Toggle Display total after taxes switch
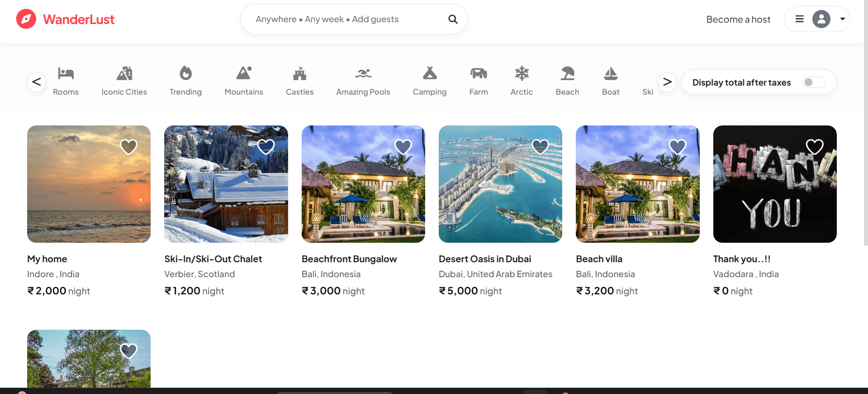The image size is (868, 394). 814,82
